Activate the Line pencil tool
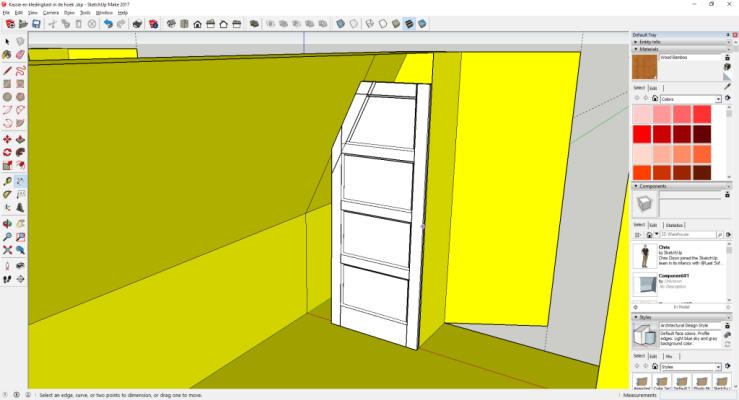Viewport: 739px width, 400px height. [7, 71]
